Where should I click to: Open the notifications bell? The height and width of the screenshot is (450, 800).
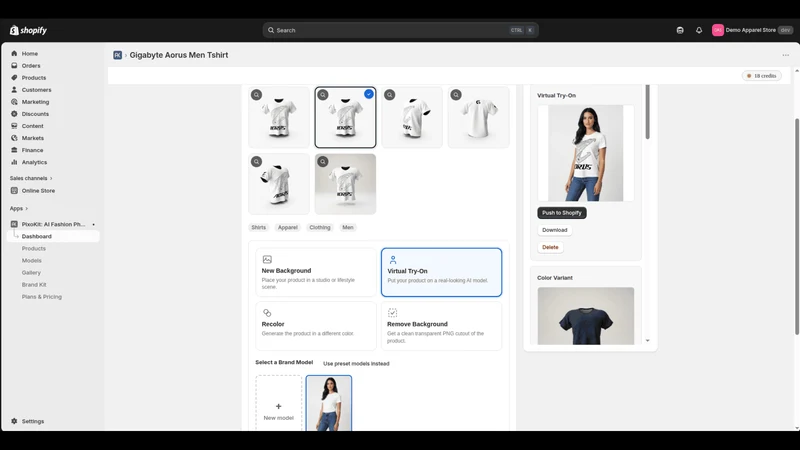click(699, 30)
